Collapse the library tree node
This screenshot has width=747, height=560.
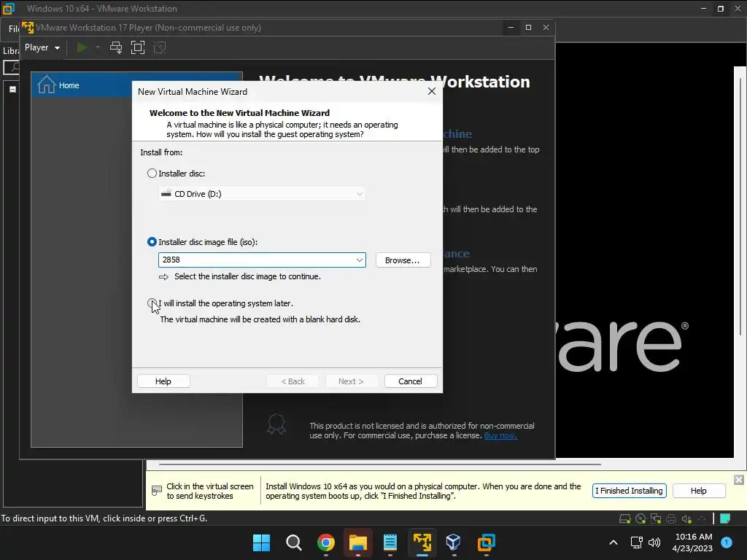[x=13, y=89]
